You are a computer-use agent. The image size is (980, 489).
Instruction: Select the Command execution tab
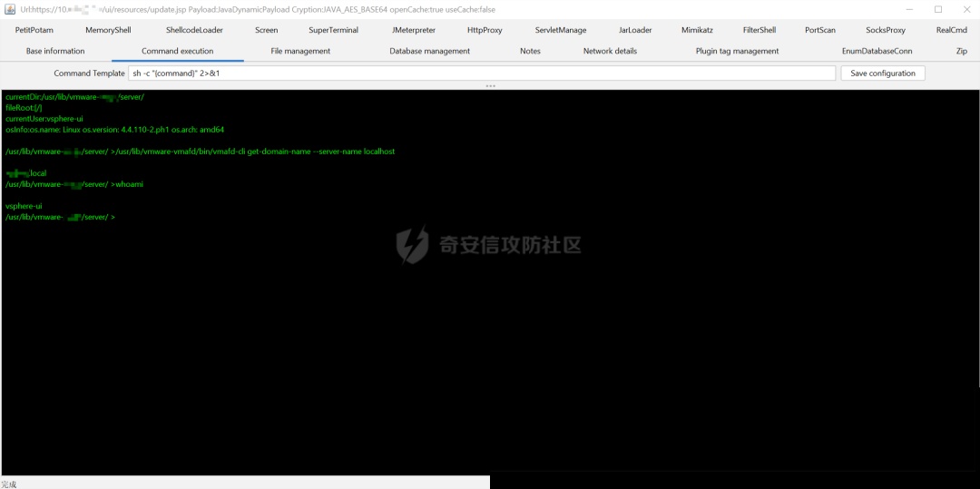178,51
